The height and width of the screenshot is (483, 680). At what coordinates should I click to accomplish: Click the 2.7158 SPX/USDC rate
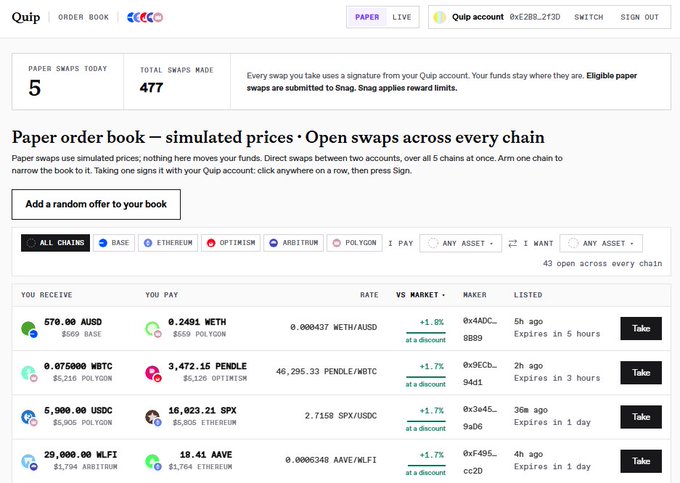point(341,416)
